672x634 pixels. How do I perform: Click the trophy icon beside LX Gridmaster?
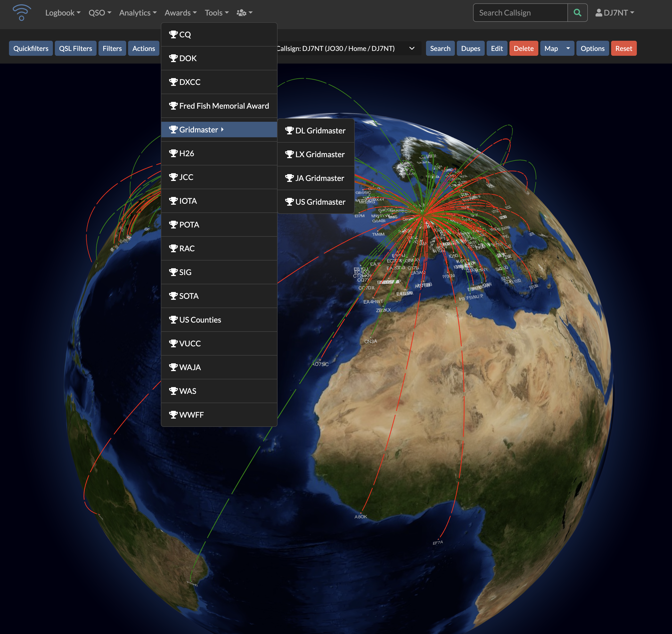click(x=289, y=154)
